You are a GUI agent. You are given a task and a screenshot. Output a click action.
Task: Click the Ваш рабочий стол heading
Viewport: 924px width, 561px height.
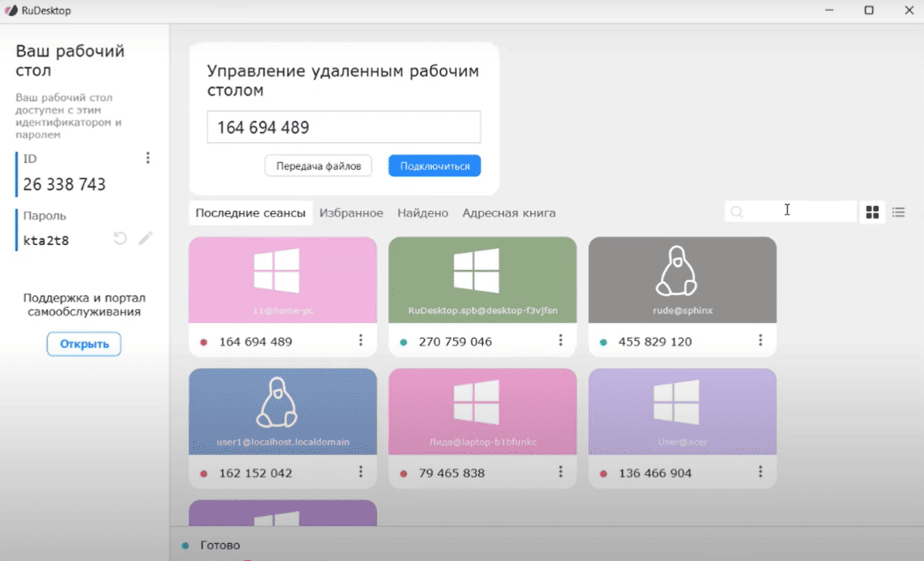click(x=70, y=61)
